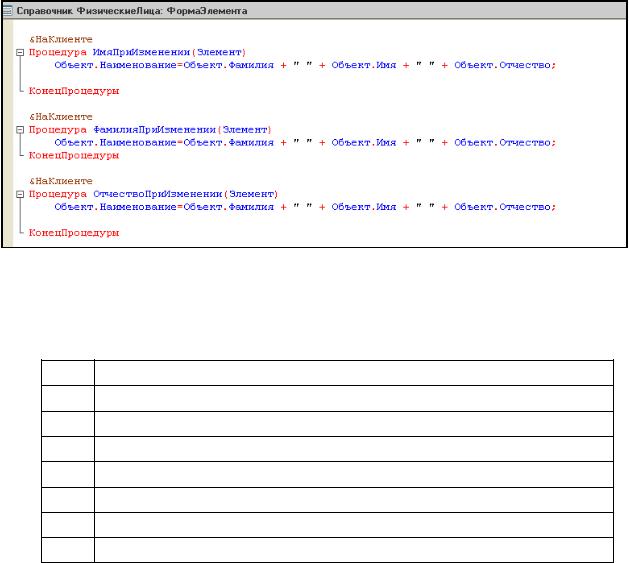This screenshot has height=563, width=629.
Task: Click &НаКлиенте directive above ФамилияПриИзменении
Action: [x=61, y=117]
